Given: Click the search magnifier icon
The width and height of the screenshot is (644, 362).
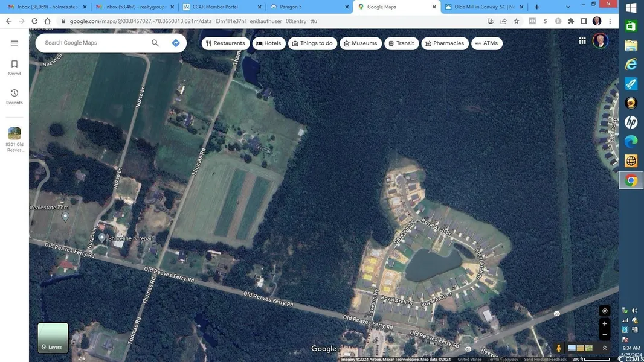Looking at the screenshot, I should 155,43.
